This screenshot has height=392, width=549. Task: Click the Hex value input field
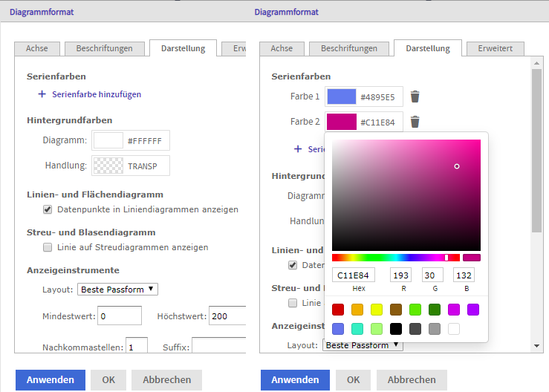pos(354,275)
